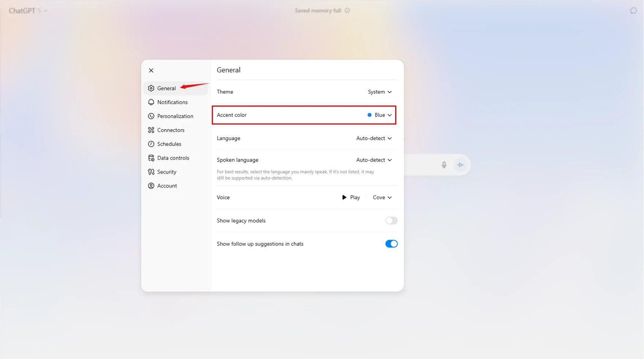Open the Data controls settings tab

(x=176, y=158)
